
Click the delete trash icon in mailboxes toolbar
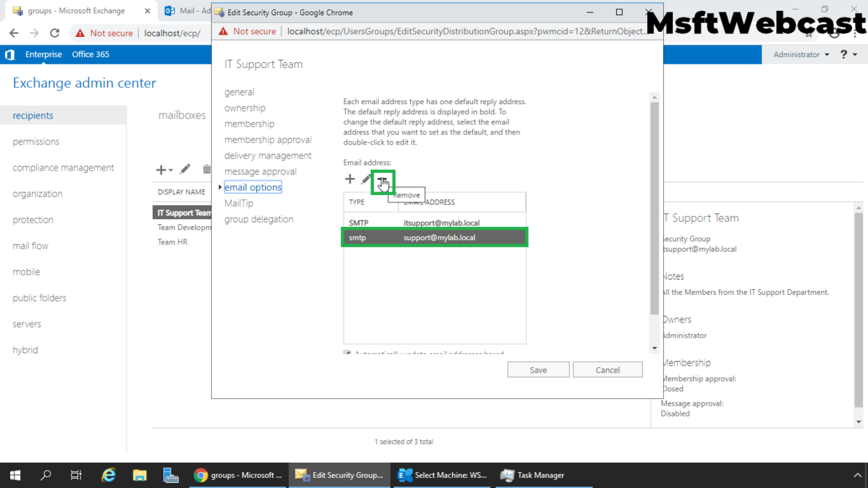coord(206,168)
